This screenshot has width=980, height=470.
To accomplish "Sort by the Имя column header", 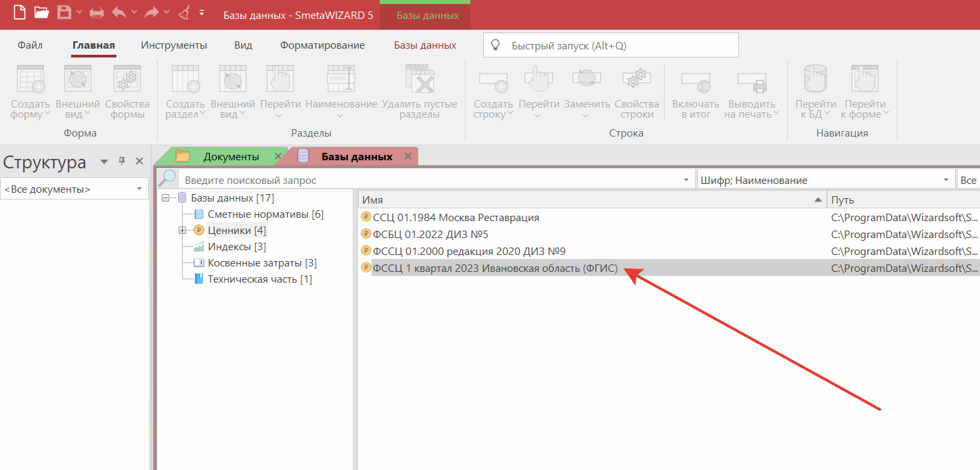I will tap(592, 199).
